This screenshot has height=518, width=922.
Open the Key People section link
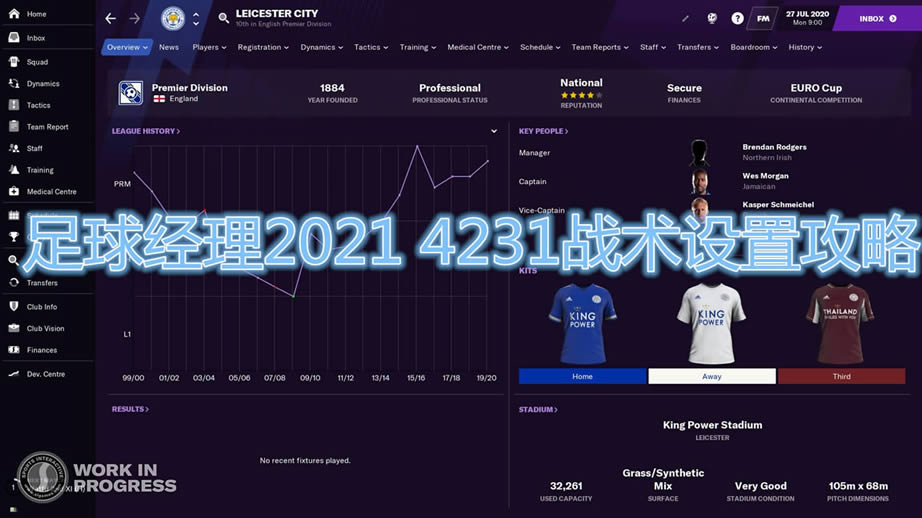click(x=543, y=131)
